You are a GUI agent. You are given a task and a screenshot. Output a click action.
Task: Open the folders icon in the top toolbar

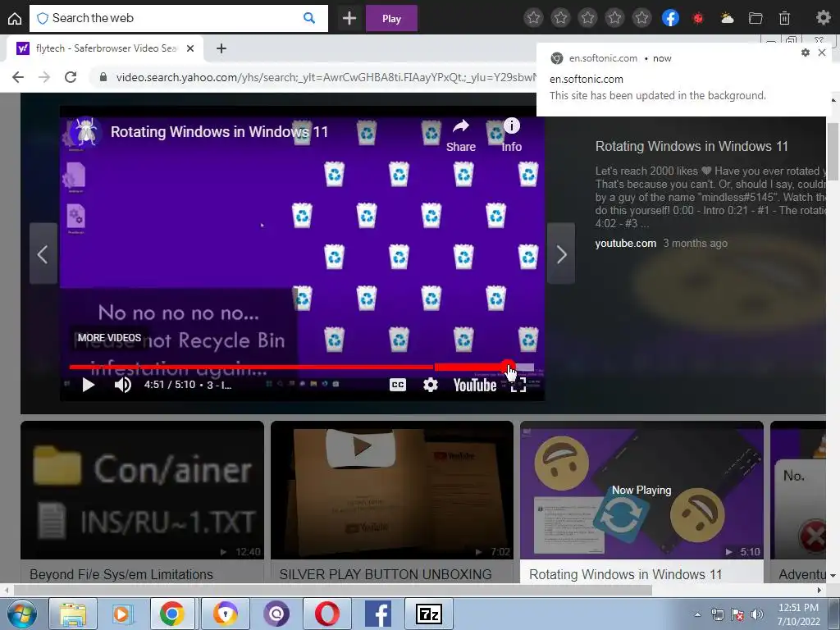coord(756,19)
